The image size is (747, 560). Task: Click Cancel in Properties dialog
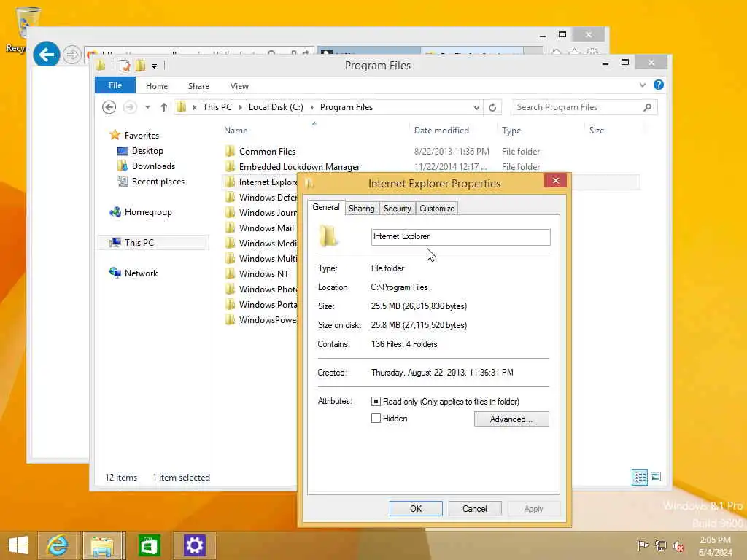475,508
